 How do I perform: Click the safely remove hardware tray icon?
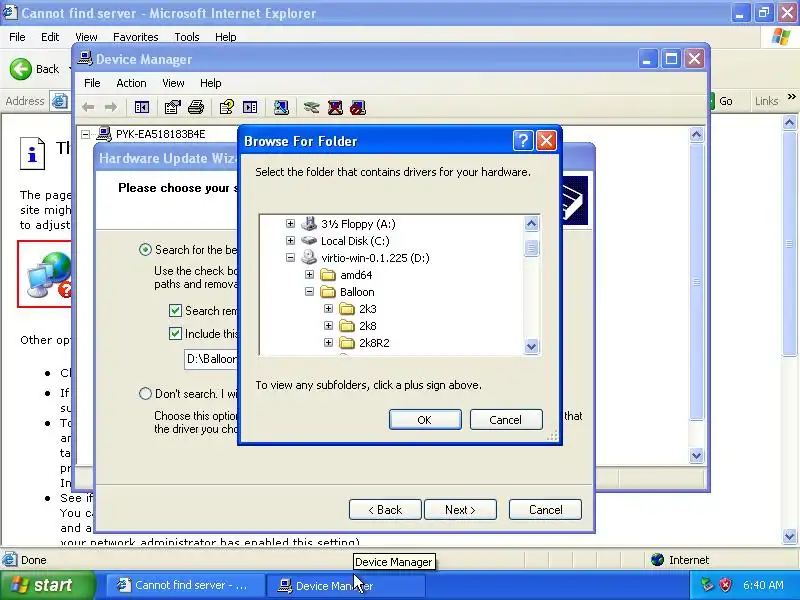point(707,585)
